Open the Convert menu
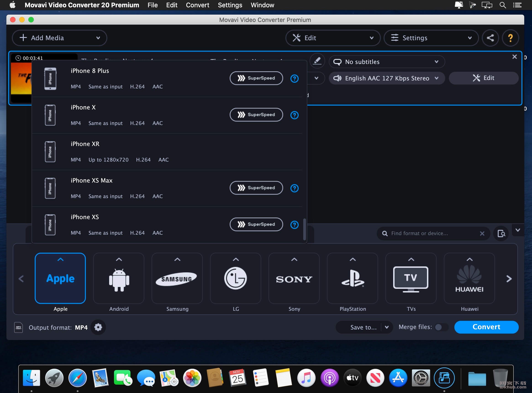The height and width of the screenshot is (393, 532). pyautogui.click(x=197, y=5)
